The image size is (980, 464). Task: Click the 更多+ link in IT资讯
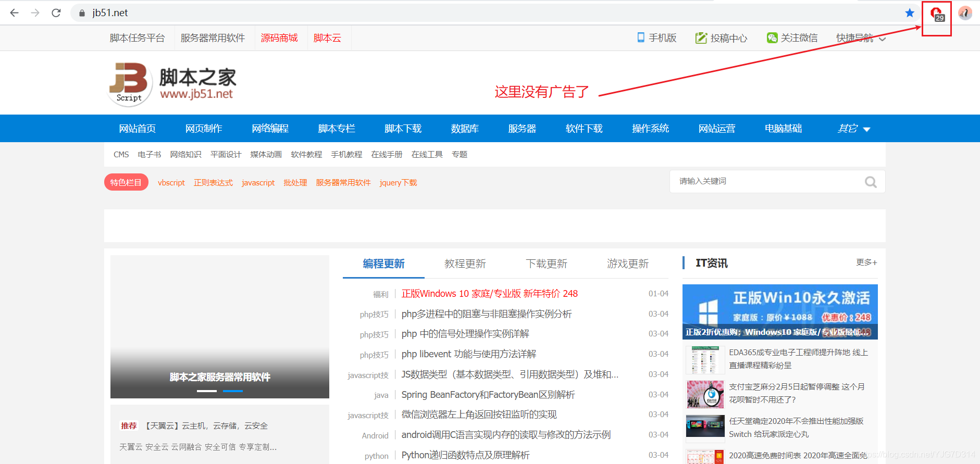[x=866, y=262]
